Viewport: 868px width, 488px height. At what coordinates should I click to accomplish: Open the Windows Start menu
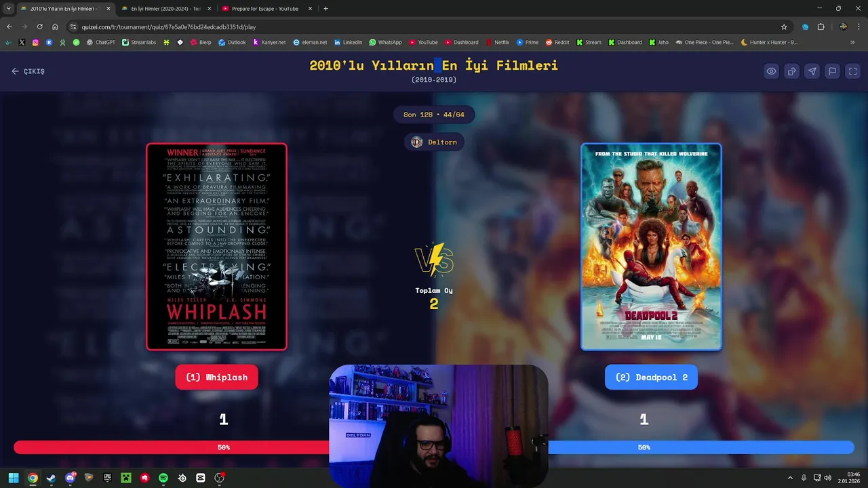(x=14, y=478)
